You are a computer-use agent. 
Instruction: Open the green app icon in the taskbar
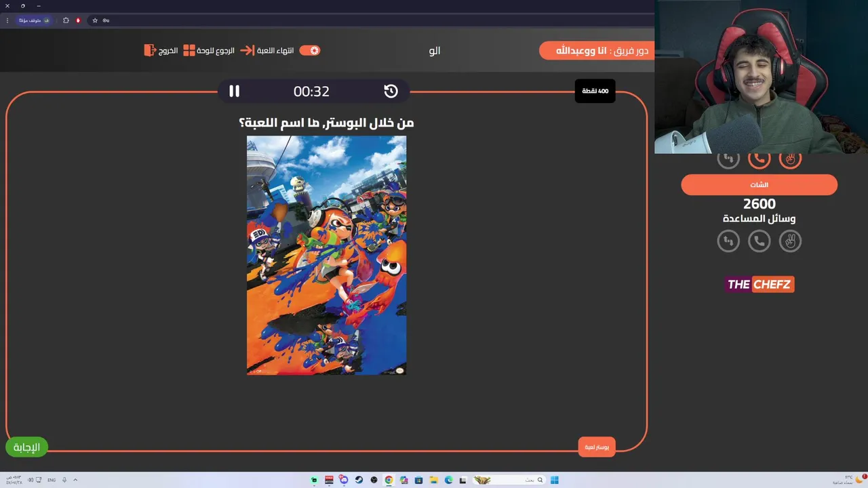pos(314,480)
